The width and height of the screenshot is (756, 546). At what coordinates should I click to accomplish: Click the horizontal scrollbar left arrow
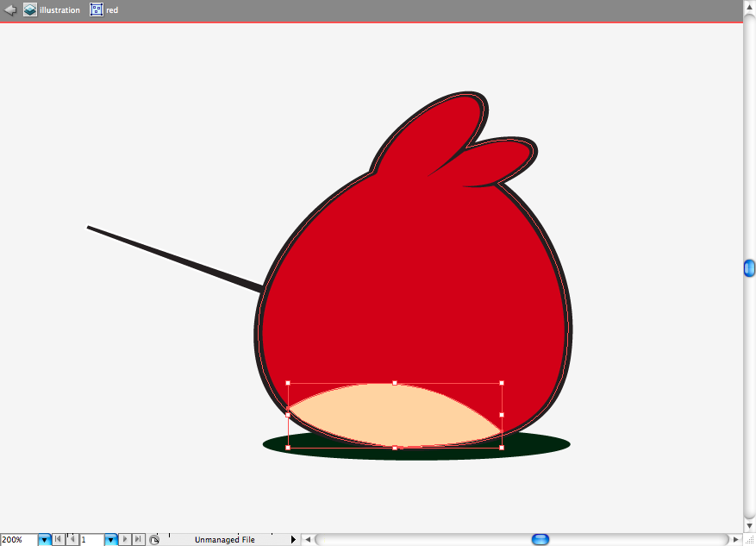tap(308, 540)
